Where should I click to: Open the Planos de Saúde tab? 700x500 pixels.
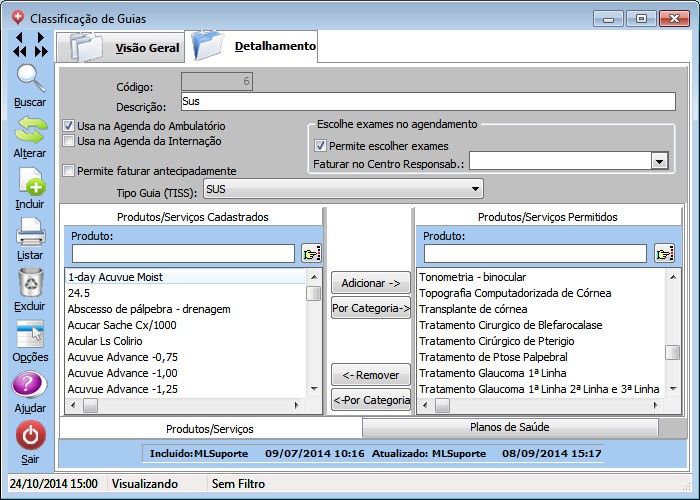point(509,427)
